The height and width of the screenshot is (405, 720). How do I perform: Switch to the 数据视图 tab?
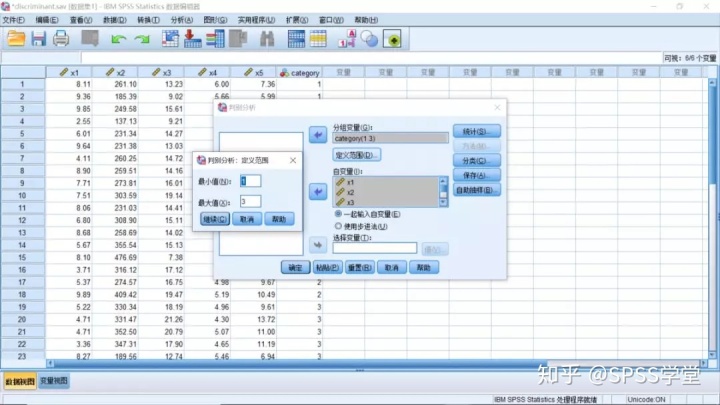click(19, 381)
